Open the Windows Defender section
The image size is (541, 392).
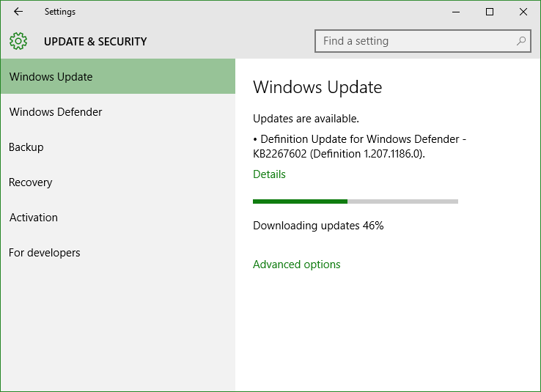(x=118, y=111)
